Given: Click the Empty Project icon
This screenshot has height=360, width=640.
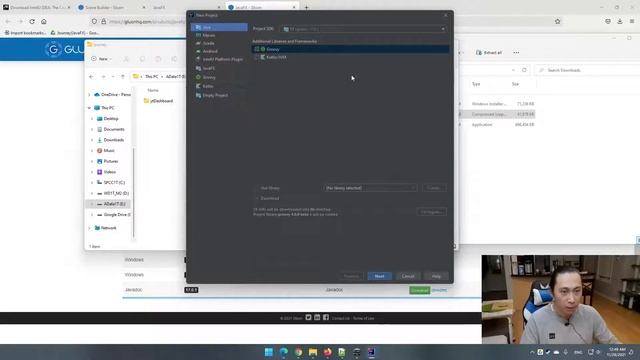Looking at the screenshot, I should click(x=198, y=95).
